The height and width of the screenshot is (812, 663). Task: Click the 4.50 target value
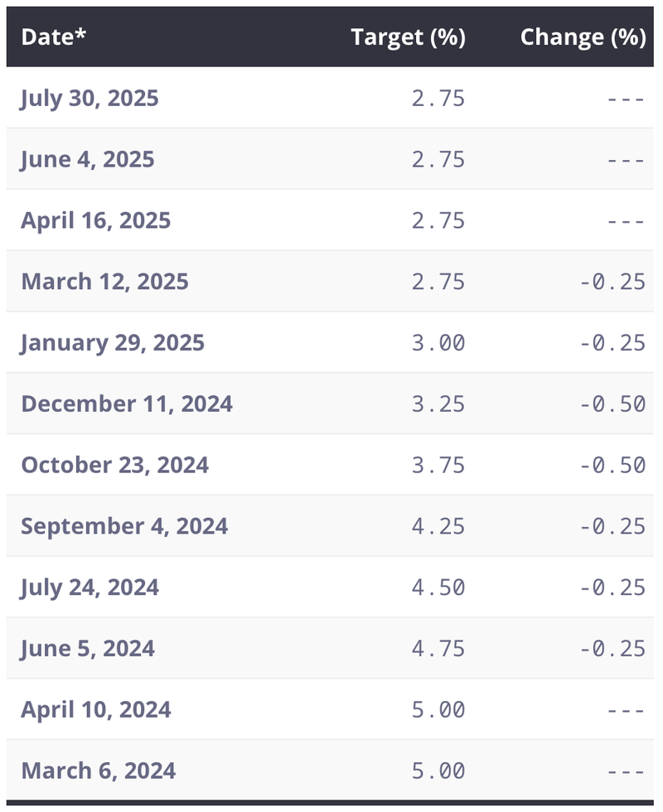[x=438, y=587]
